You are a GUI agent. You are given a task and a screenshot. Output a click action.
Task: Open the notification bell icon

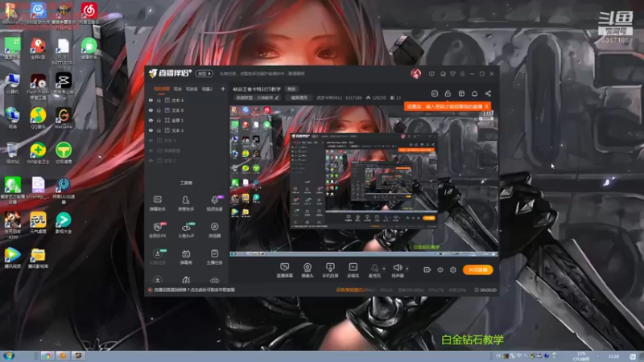pyautogui.click(x=474, y=93)
